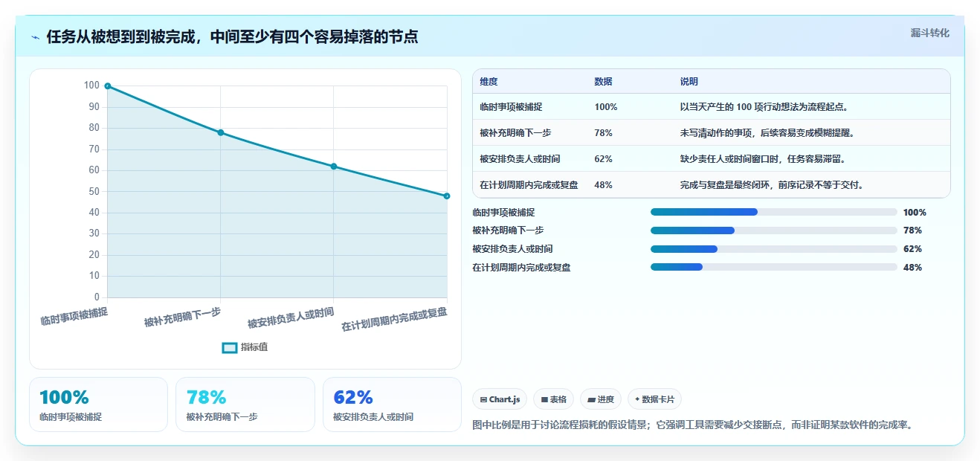
Task: Click the 进度 tag
Action: [601, 399]
